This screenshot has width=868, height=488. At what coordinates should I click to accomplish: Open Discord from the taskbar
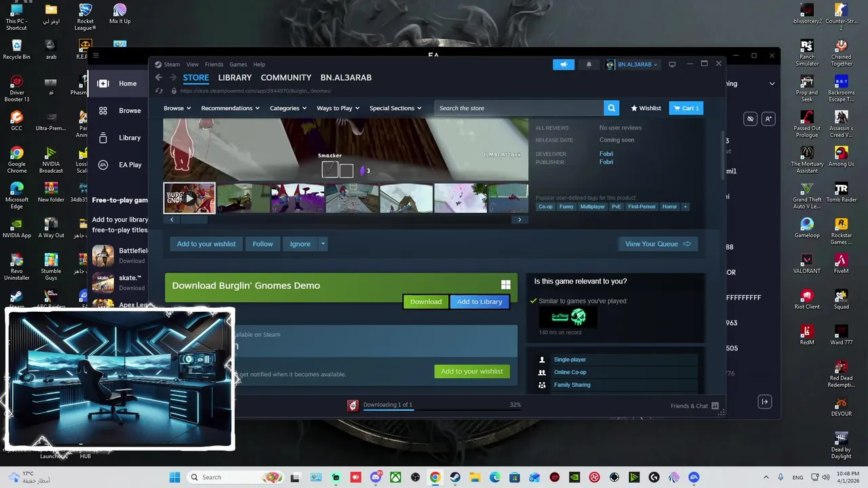pyautogui.click(x=376, y=477)
